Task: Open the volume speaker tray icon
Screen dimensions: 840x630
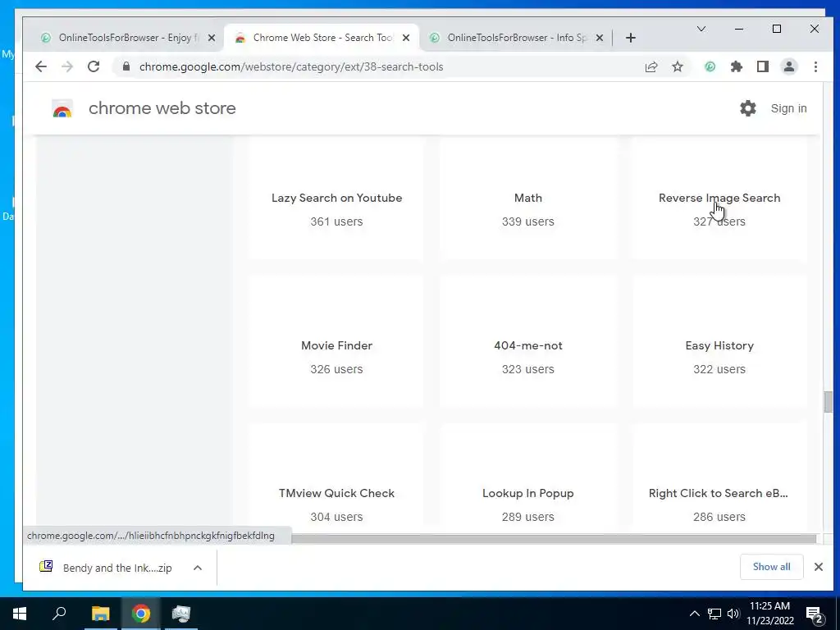Action: pyautogui.click(x=733, y=614)
